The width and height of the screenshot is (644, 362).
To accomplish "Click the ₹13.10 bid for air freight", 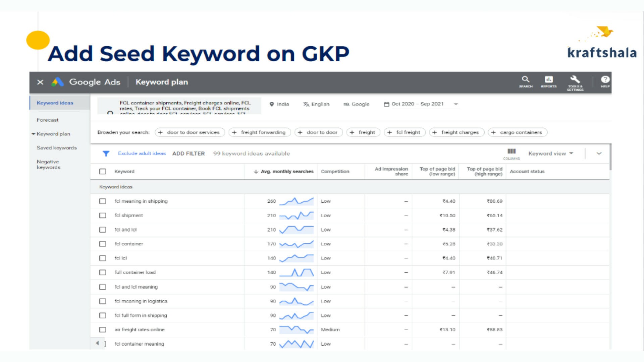I will tap(447, 330).
